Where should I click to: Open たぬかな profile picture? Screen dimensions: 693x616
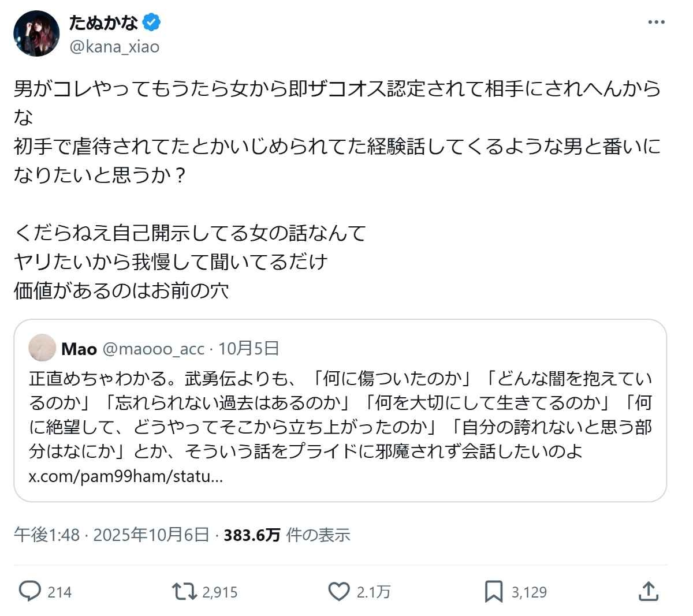tap(37, 33)
